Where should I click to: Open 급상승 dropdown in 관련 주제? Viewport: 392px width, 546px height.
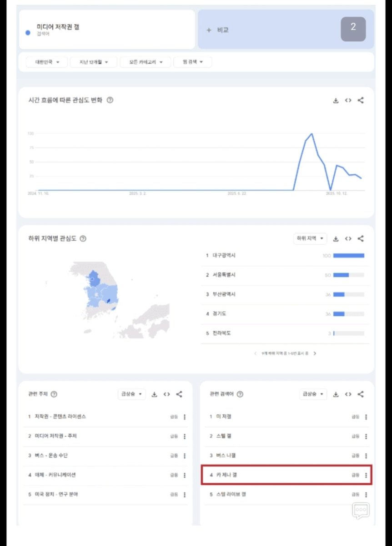pyautogui.click(x=131, y=394)
